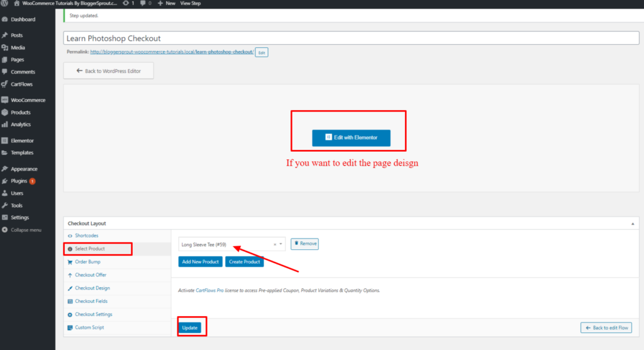The height and width of the screenshot is (350, 644).
Task: Click the step title input field
Action: click(351, 38)
